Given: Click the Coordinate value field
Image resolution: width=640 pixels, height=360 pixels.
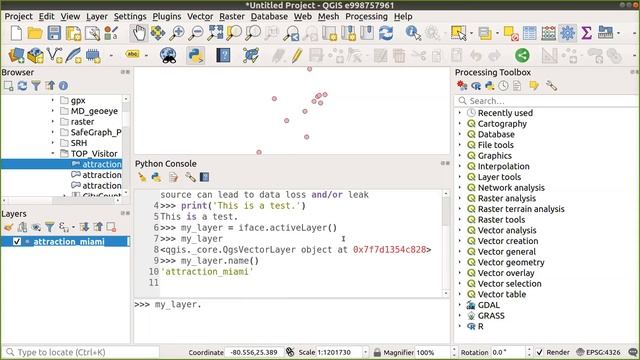Looking at the screenshot, I should point(254,352).
